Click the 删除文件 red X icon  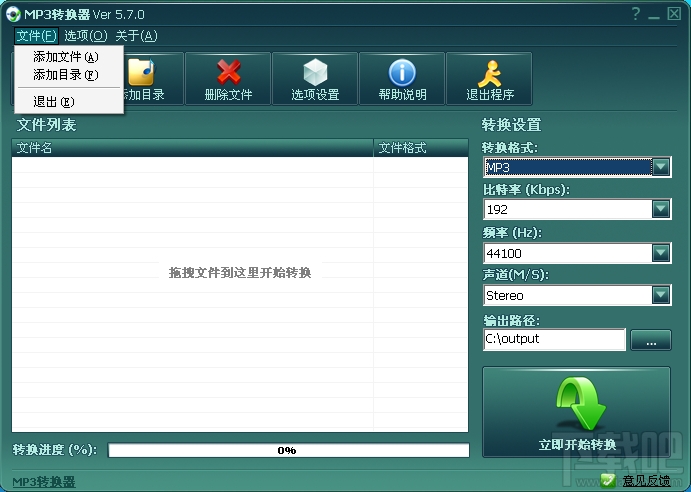pyautogui.click(x=228, y=72)
